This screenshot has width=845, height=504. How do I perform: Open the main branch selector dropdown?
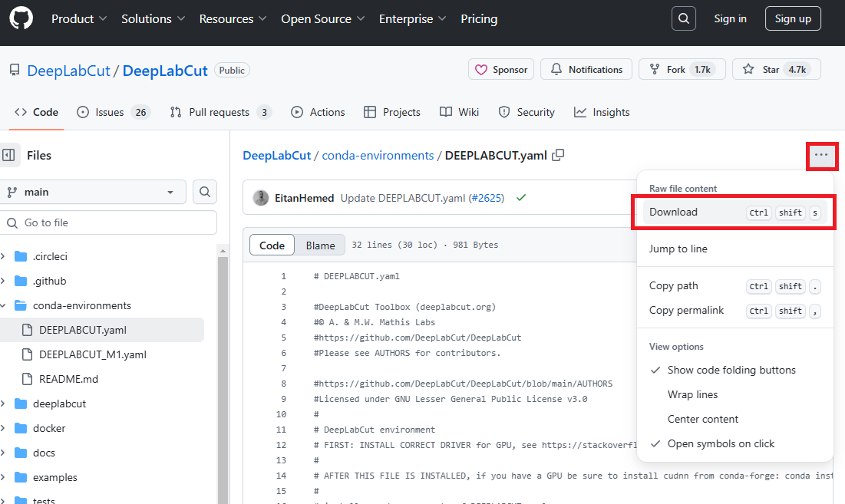93,192
